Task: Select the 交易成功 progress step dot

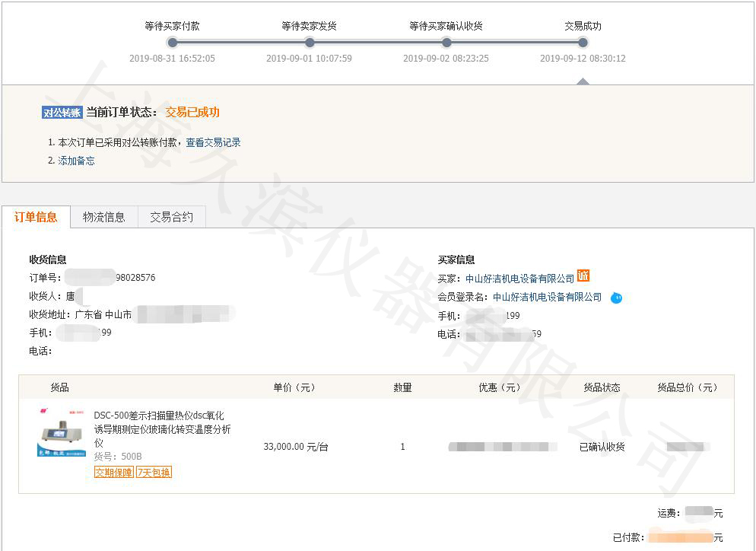Action: pos(583,43)
